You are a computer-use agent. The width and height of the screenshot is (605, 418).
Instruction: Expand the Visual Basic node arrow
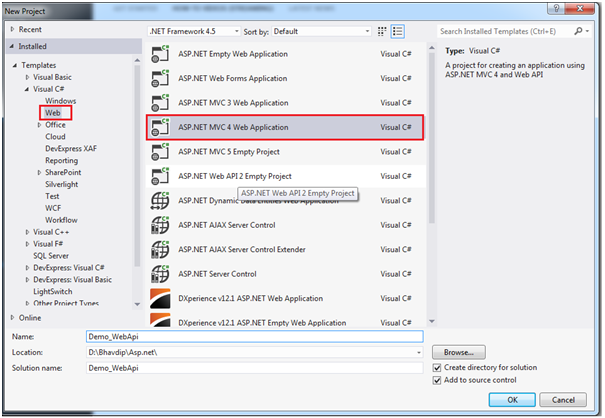(x=27, y=77)
